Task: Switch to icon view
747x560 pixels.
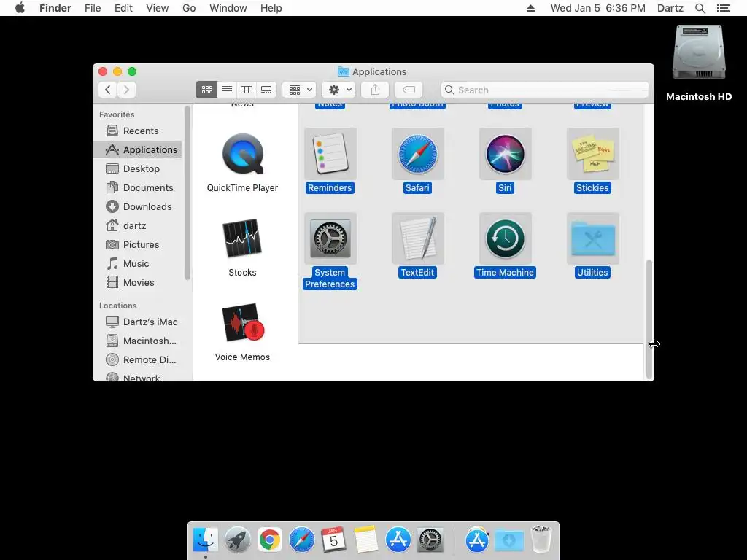Action: point(206,90)
